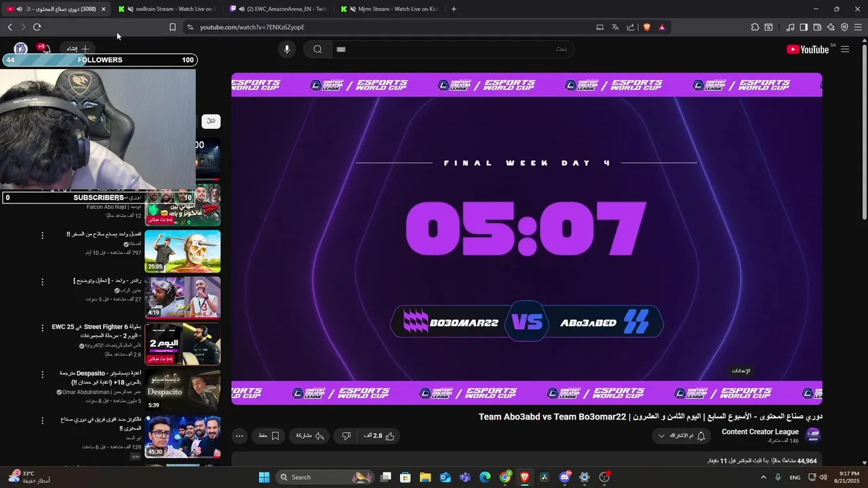Close the active YouTube tab
The width and height of the screenshot is (868, 488).
click(103, 9)
